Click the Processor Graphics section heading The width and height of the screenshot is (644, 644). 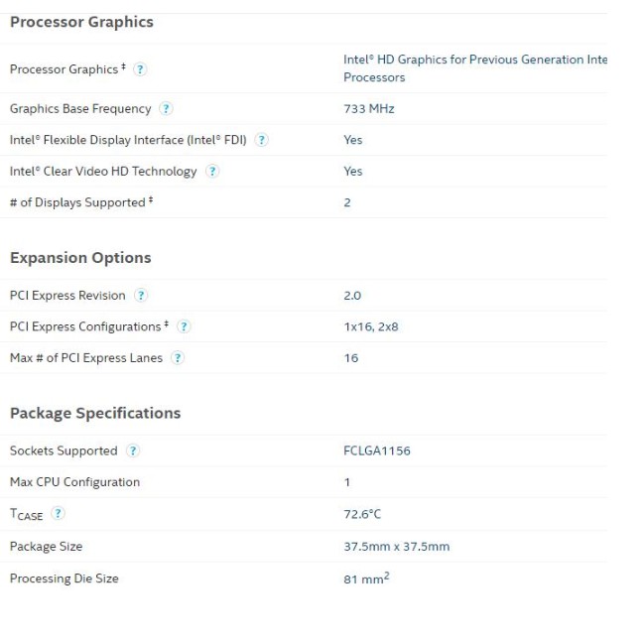[x=81, y=22]
